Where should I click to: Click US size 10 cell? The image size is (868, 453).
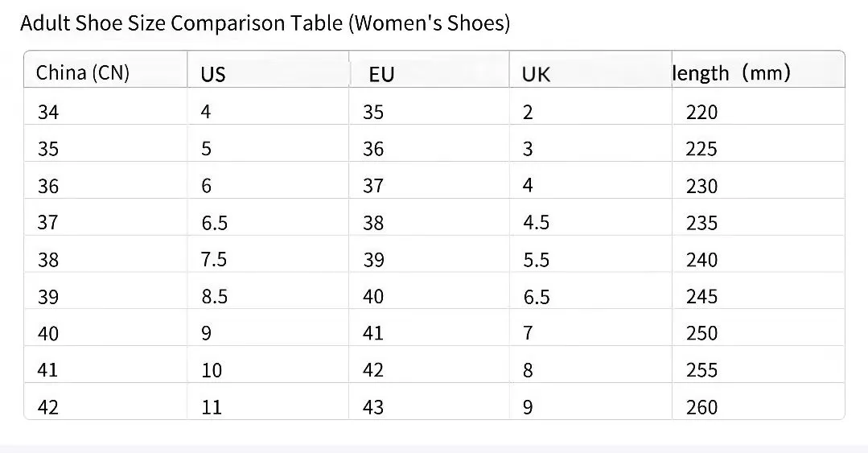tap(212, 370)
